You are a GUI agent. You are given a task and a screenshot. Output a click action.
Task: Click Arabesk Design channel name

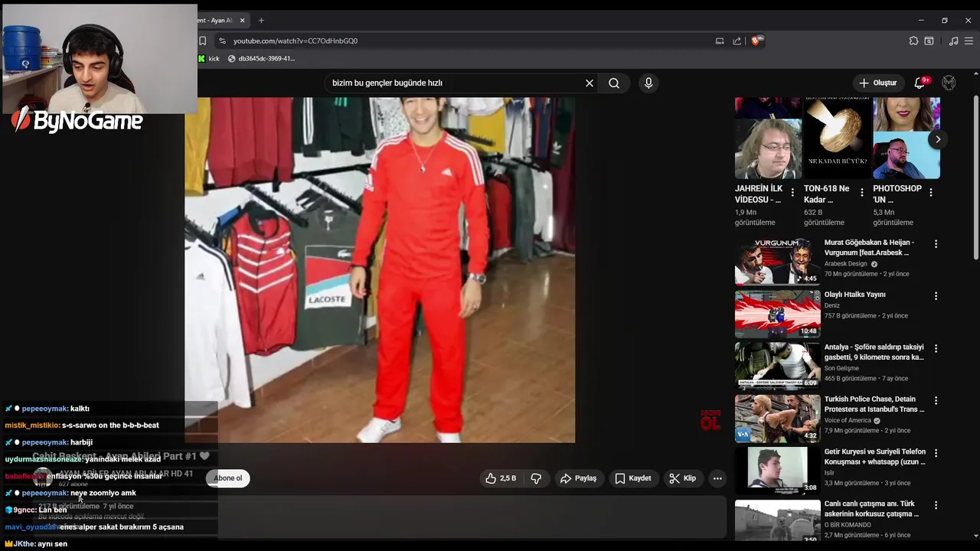click(845, 264)
